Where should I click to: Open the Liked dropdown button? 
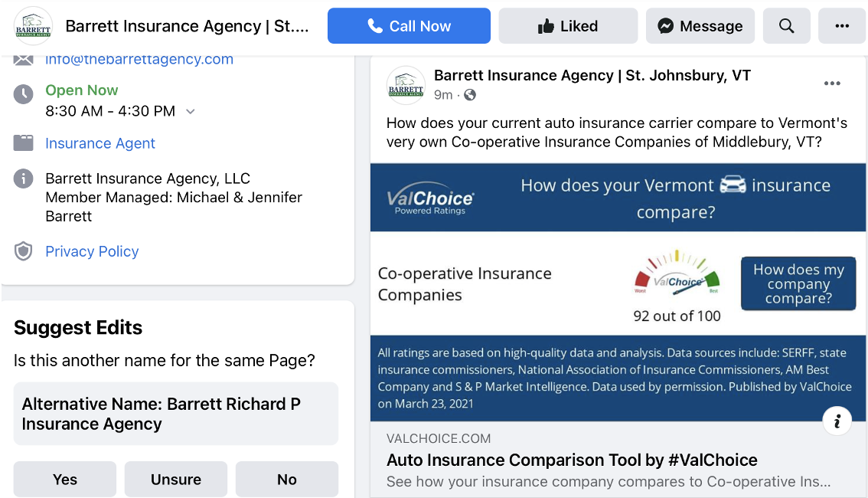click(568, 25)
